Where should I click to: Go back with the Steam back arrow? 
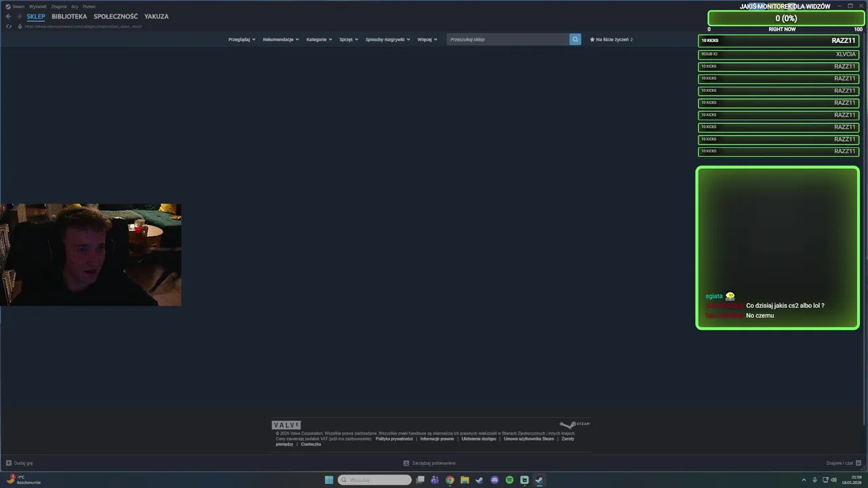tap(8, 16)
